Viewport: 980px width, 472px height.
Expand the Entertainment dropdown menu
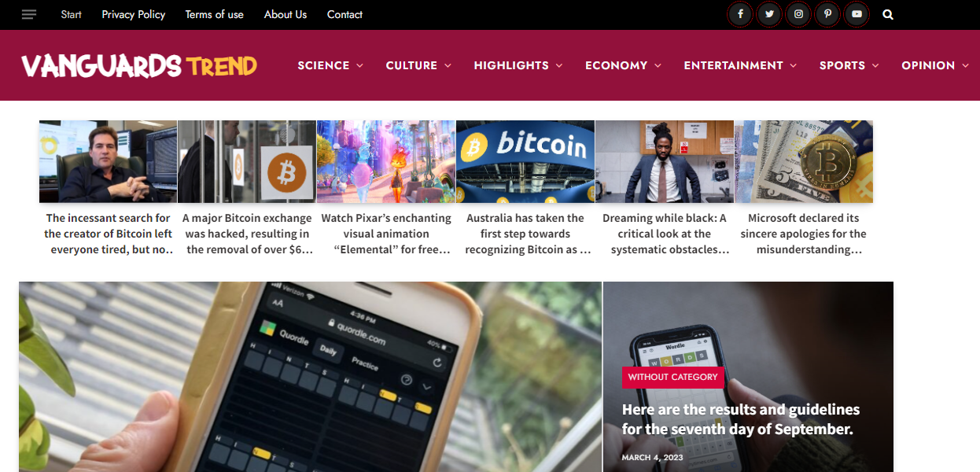click(740, 65)
